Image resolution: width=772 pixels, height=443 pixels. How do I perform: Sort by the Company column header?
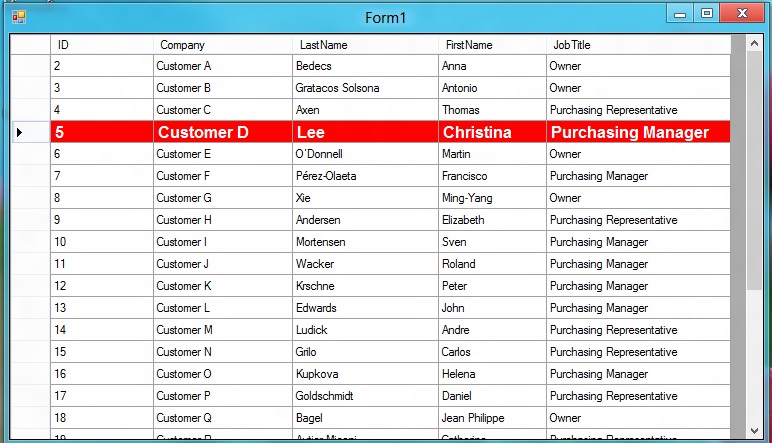pos(223,45)
